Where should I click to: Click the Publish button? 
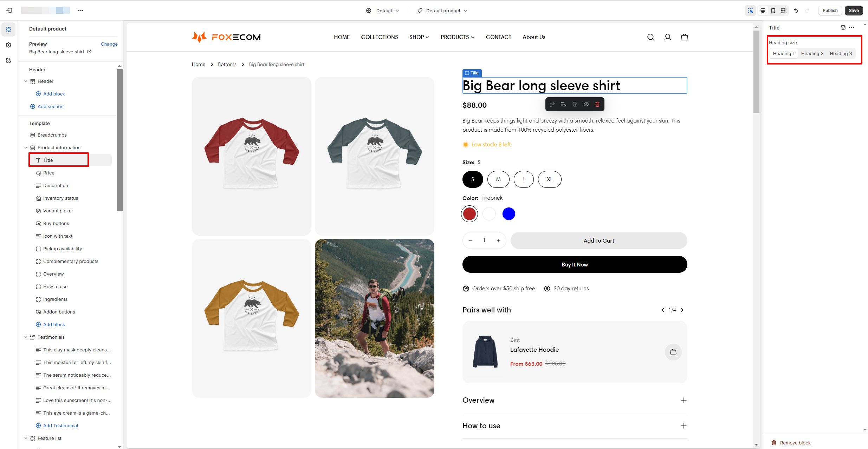pos(830,11)
